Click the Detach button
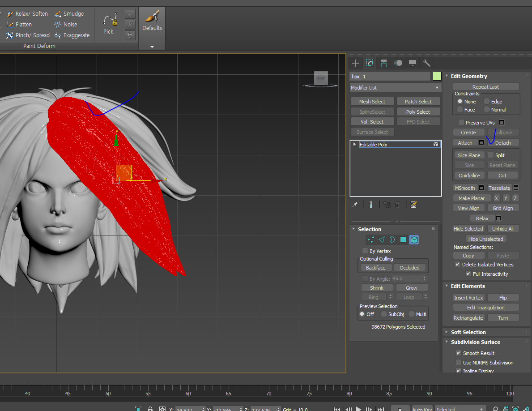 point(502,143)
